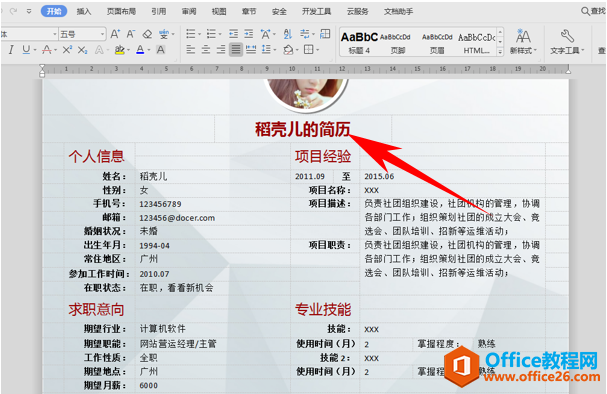The height and width of the screenshot is (394, 607).
Task: Clear formatting with the eraser icon
Action: tap(147, 34)
